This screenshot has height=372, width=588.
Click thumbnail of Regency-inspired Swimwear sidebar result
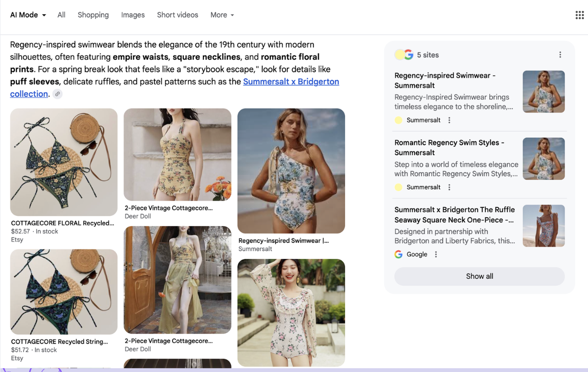(544, 92)
